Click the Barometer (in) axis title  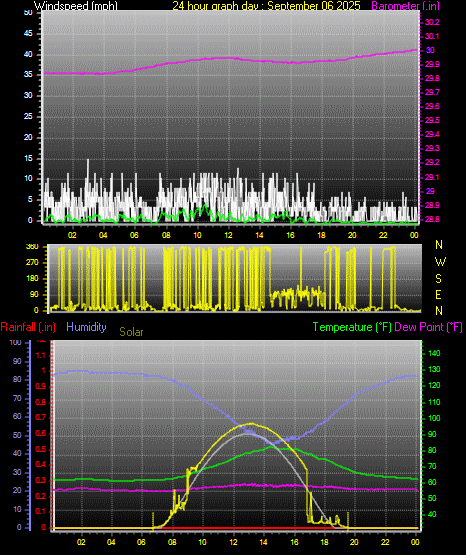tap(405, 6)
